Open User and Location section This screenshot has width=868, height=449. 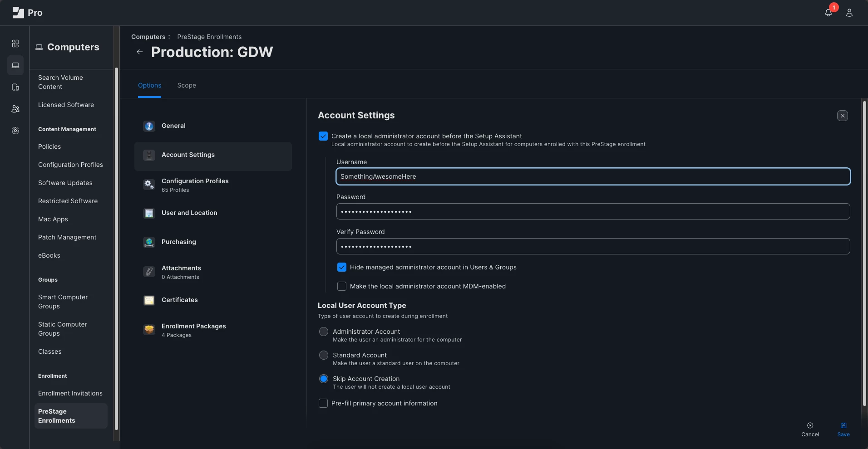pyautogui.click(x=213, y=213)
